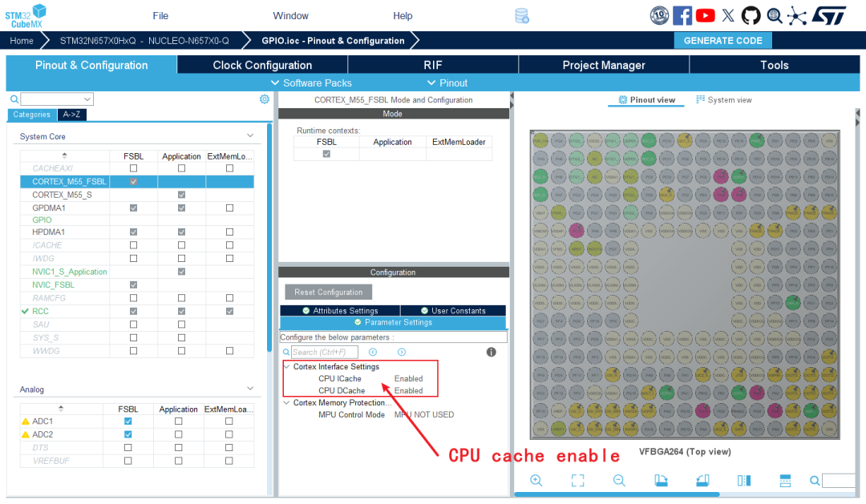Click the GENERATE CODE button
The width and height of the screenshot is (866, 504).
coord(723,41)
